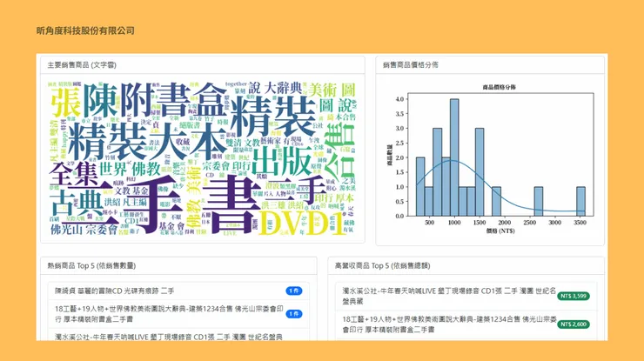Click the NT$ 3,599 revenue badge
The width and height of the screenshot is (644, 361).
pyautogui.click(x=574, y=296)
